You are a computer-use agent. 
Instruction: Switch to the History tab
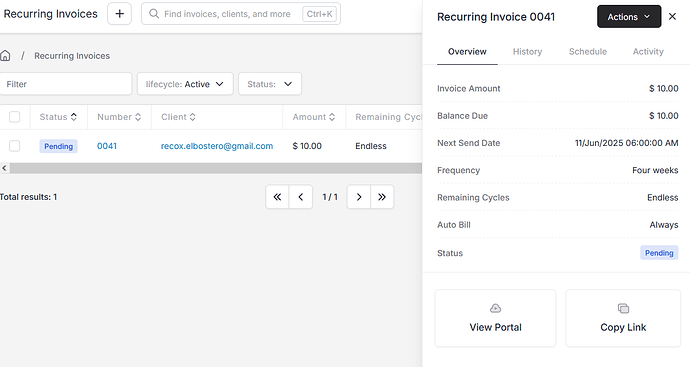[x=527, y=51]
